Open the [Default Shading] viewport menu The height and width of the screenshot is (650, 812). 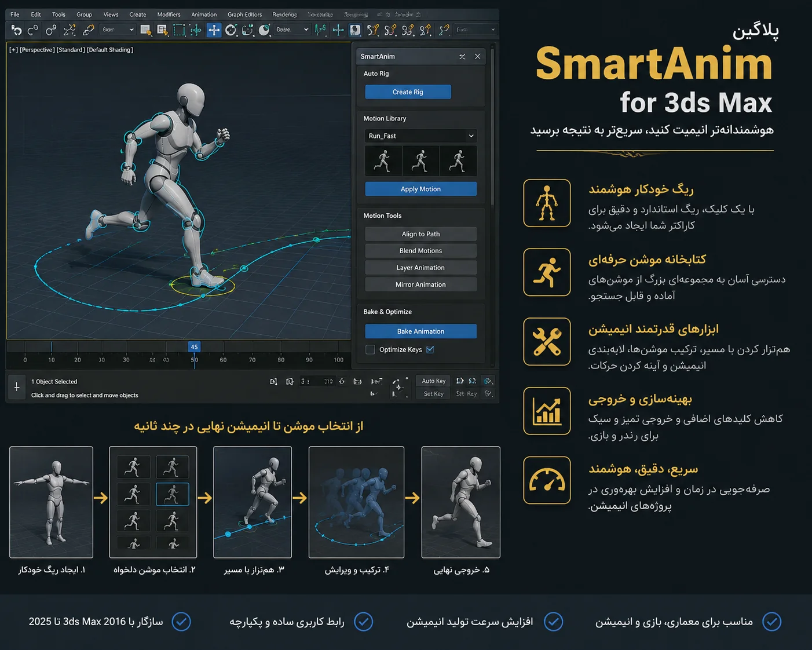click(x=110, y=50)
